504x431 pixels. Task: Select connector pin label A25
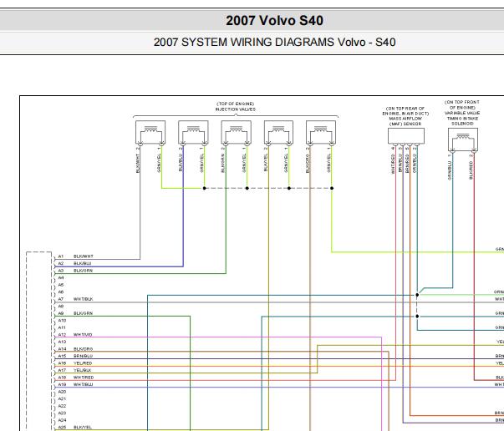[x=62, y=428]
